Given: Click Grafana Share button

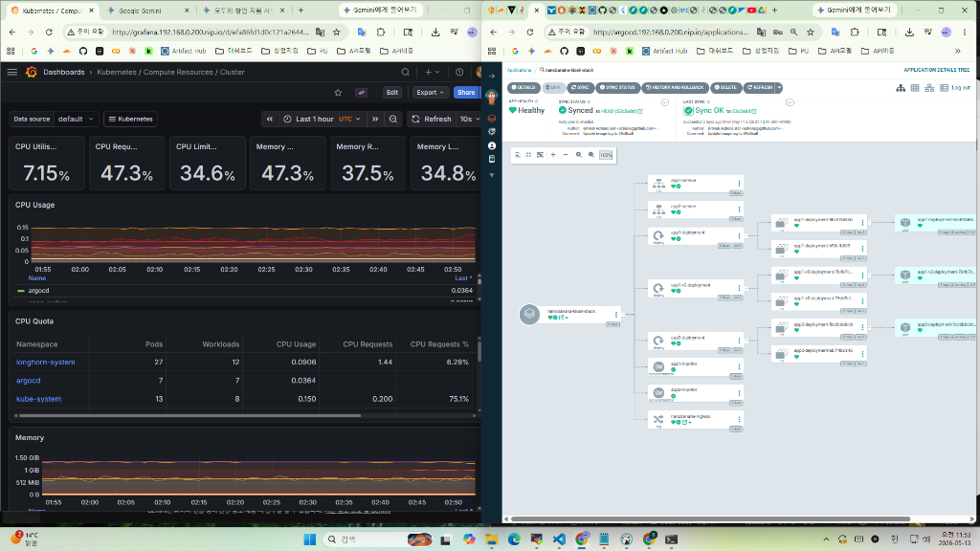Looking at the screenshot, I should [x=466, y=93].
